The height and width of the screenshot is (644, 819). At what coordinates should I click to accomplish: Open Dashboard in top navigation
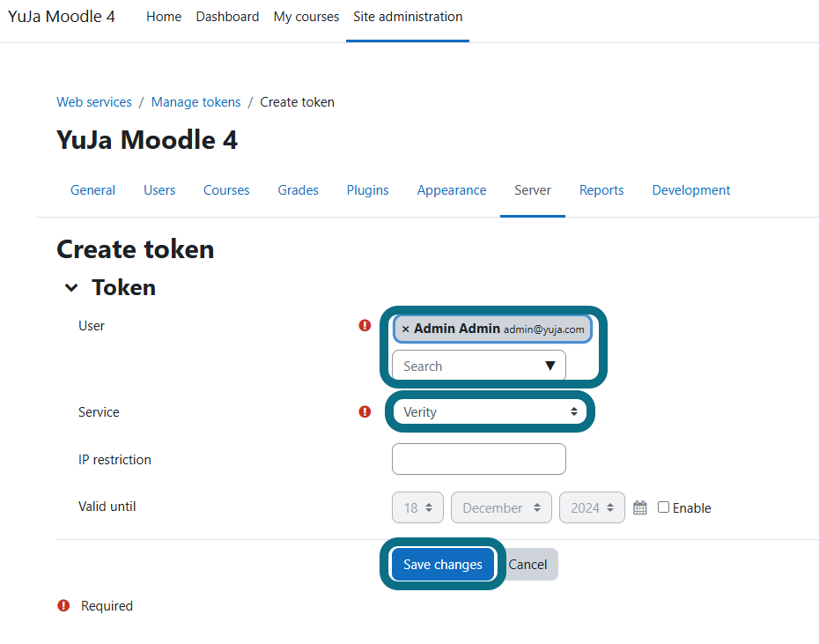click(x=227, y=17)
